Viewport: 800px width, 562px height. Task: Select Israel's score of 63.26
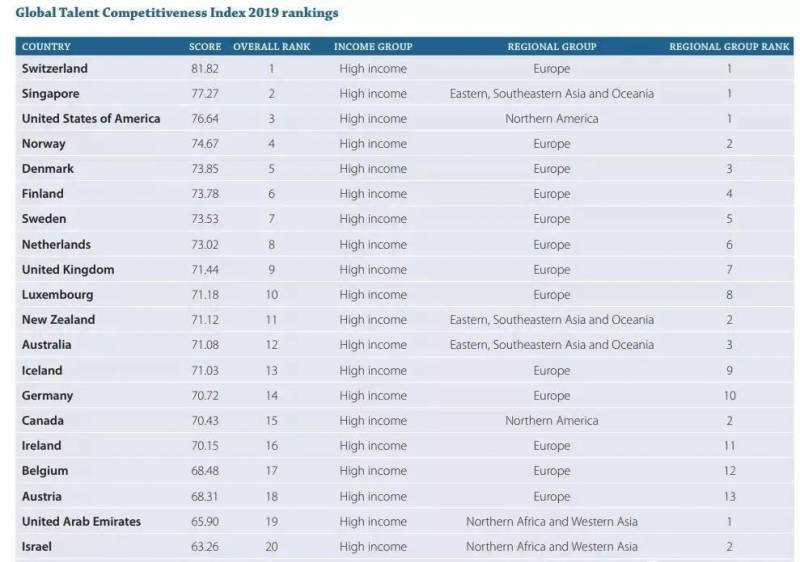(205, 547)
